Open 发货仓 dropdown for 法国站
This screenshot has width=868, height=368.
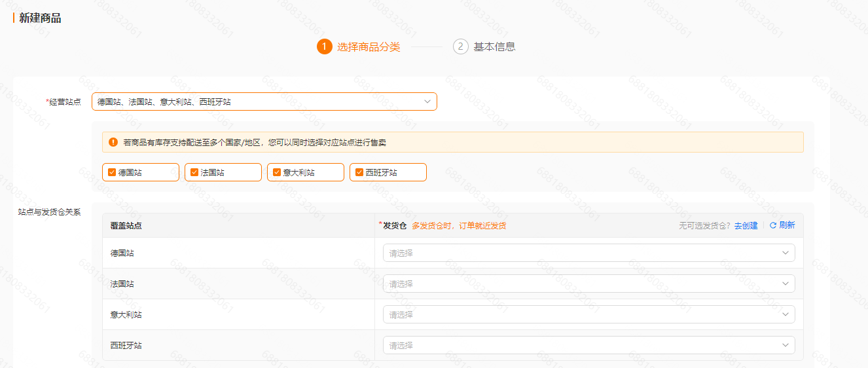588,284
